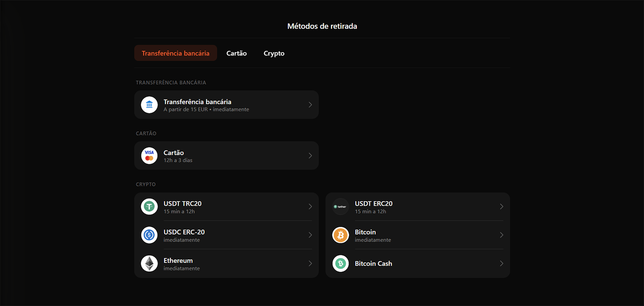Click the USDT TRC20 Tether icon

pyautogui.click(x=149, y=207)
